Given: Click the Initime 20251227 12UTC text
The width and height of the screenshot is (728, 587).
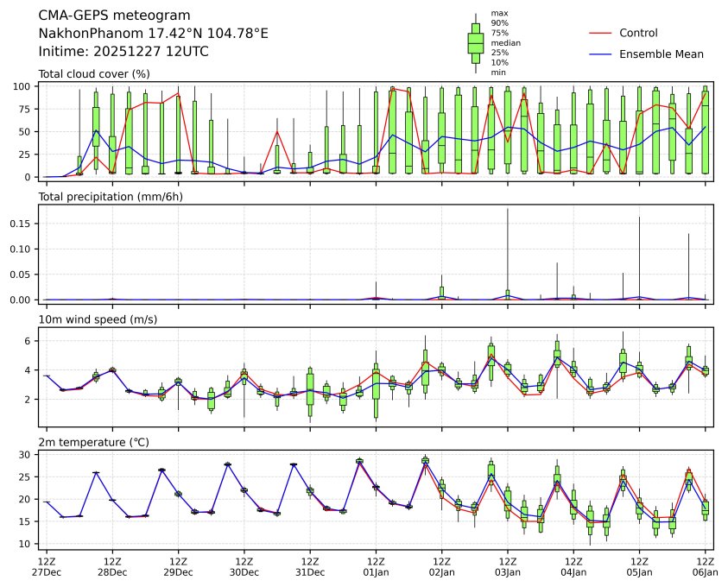Looking at the screenshot, I should click(x=123, y=52).
